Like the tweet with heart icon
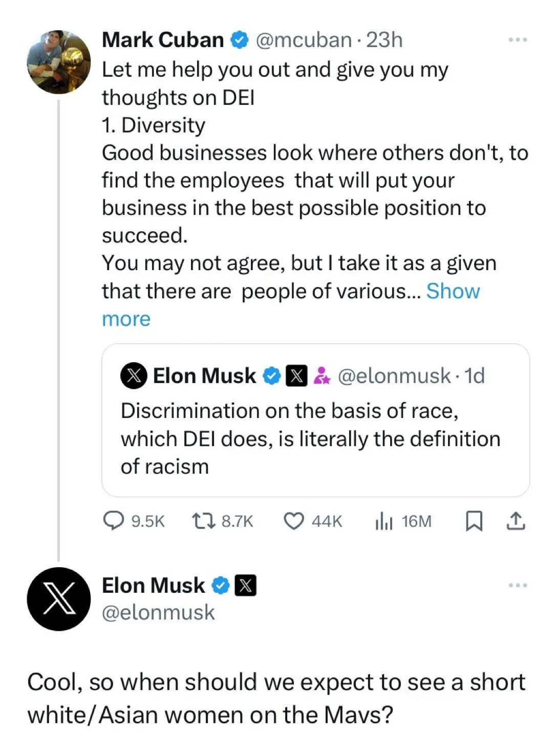Viewport: 557px width, 756px height. [294, 521]
